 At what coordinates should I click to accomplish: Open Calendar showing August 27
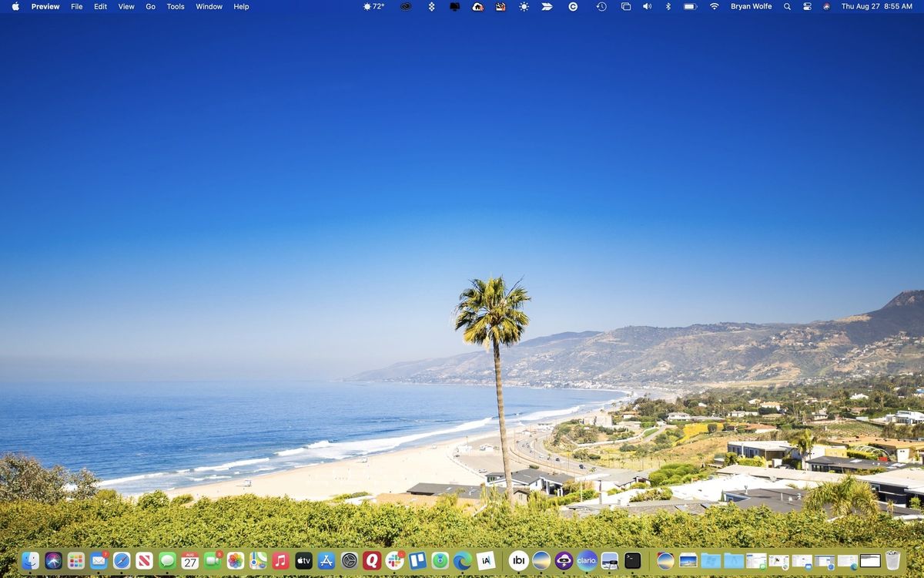(190, 561)
